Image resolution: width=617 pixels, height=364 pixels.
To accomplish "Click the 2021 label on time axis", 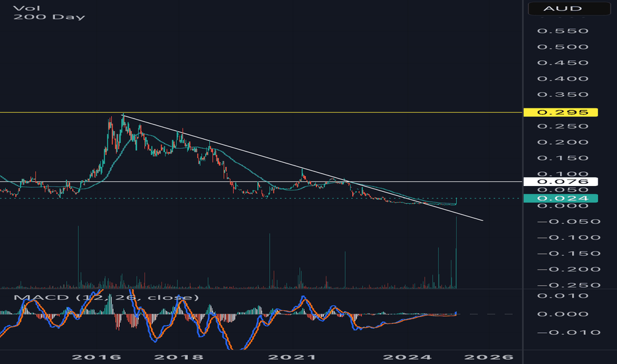I will click(291, 357).
